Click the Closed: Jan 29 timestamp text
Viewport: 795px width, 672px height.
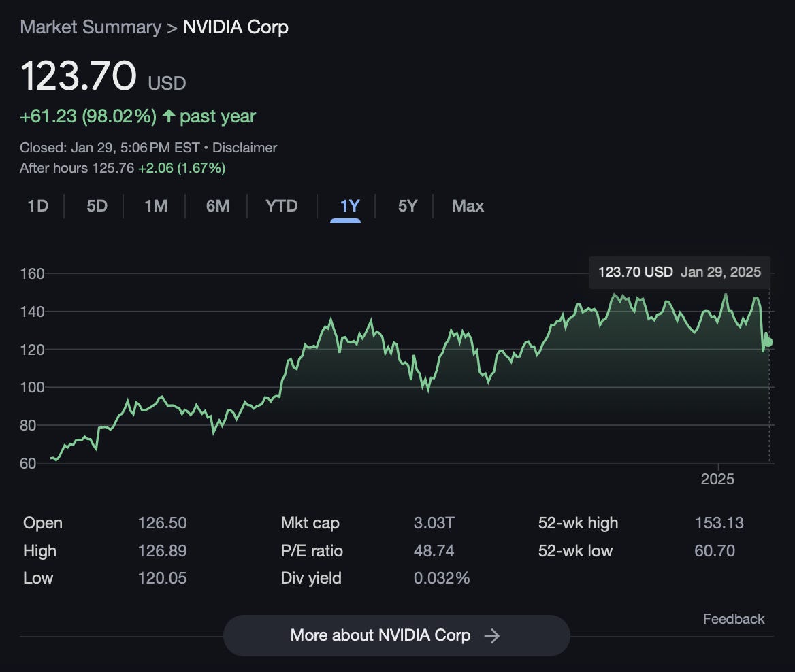point(110,148)
